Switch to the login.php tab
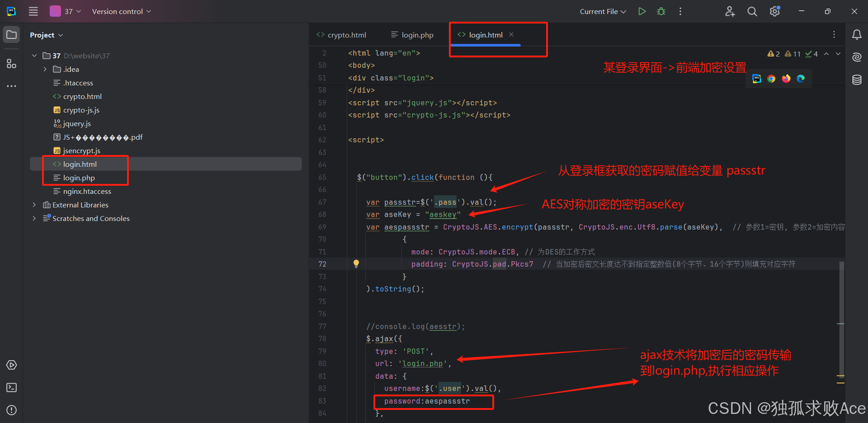Image resolution: width=868 pixels, height=423 pixels. click(x=417, y=34)
